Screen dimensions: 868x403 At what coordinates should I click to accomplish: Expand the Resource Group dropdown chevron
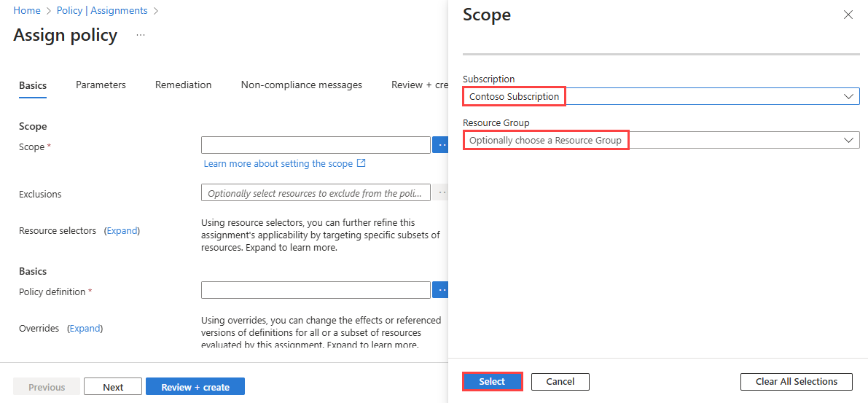tap(848, 140)
